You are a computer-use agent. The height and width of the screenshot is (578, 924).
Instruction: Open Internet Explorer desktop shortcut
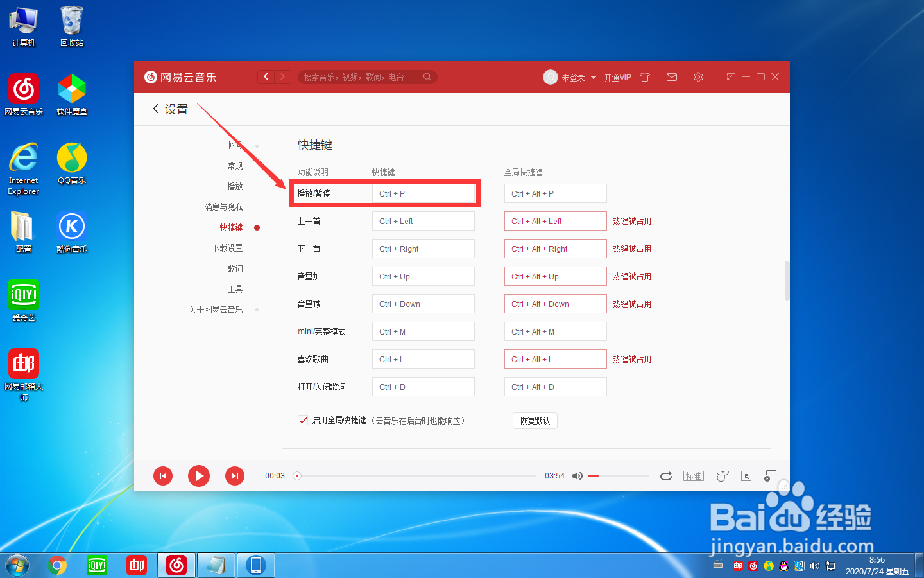[x=24, y=169]
